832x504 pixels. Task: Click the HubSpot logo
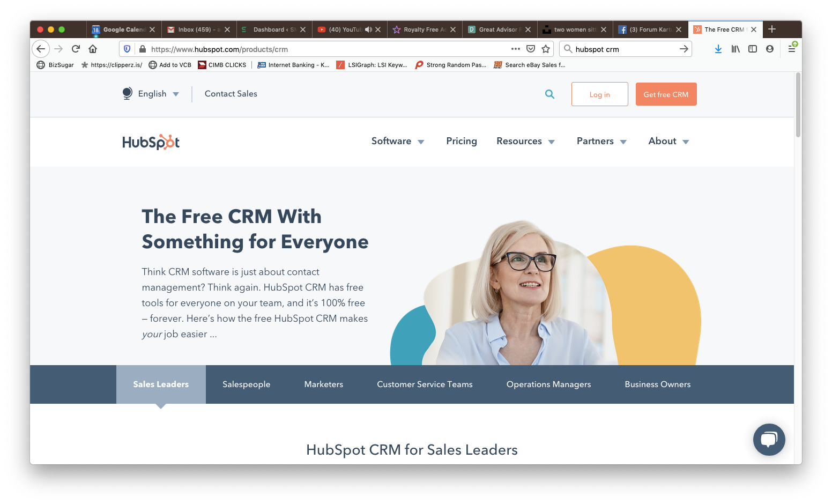click(x=151, y=142)
